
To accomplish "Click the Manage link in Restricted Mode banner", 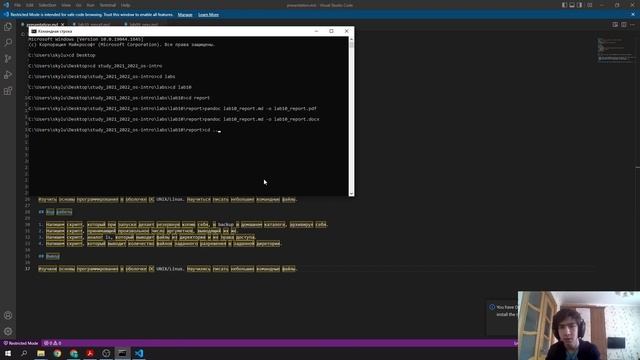I will point(185,15).
